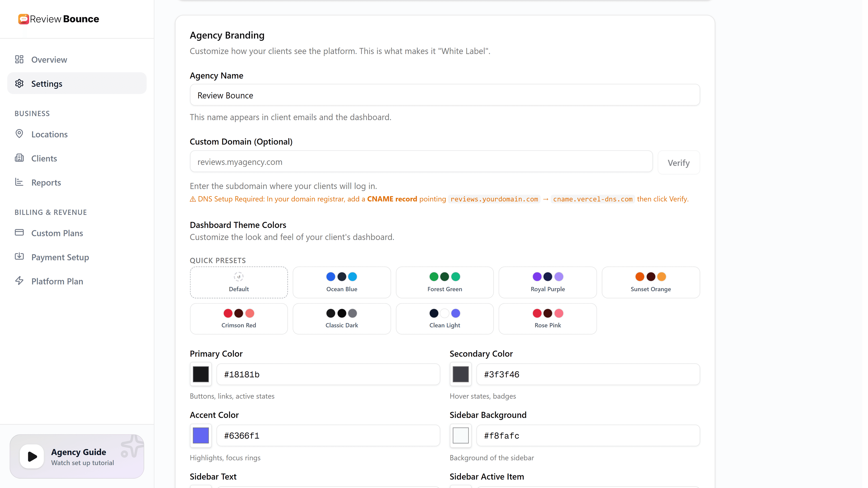The image size is (868, 488).
Task: Apply the Ocean Blue preset
Action: [342, 282]
